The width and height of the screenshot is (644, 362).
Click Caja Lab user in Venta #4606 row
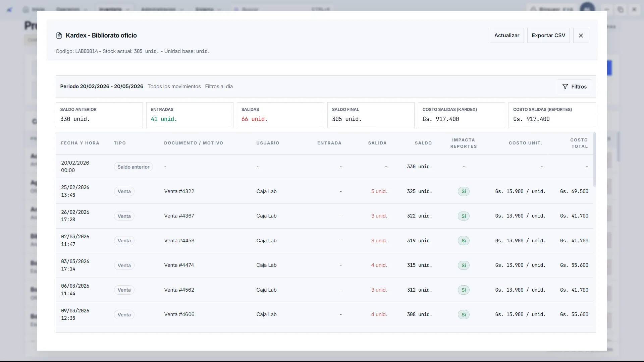point(266,314)
